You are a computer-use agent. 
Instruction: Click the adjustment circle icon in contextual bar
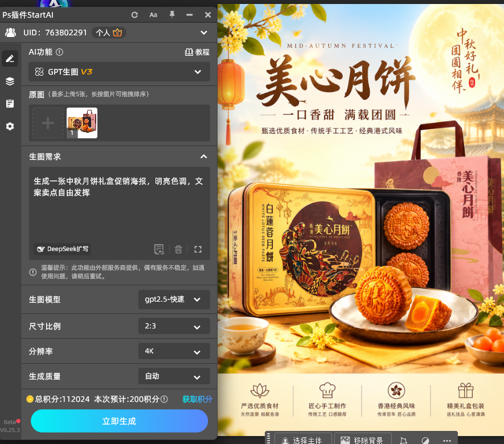coord(425,441)
